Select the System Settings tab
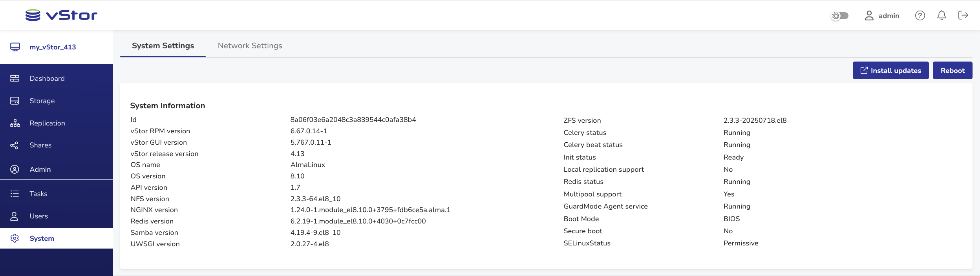This screenshot has width=980, height=276. [x=163, y=46]
